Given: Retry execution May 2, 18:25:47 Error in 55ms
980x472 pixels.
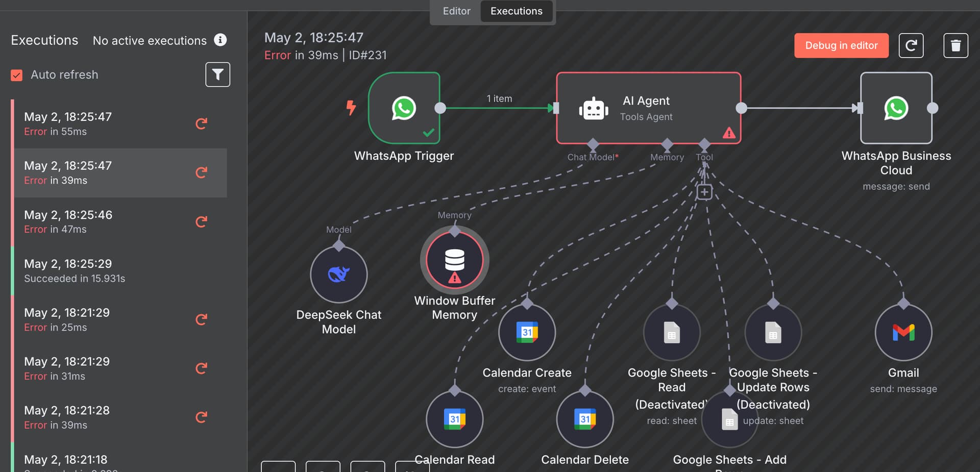Looking at the screenshot, I should click(202, 123).
